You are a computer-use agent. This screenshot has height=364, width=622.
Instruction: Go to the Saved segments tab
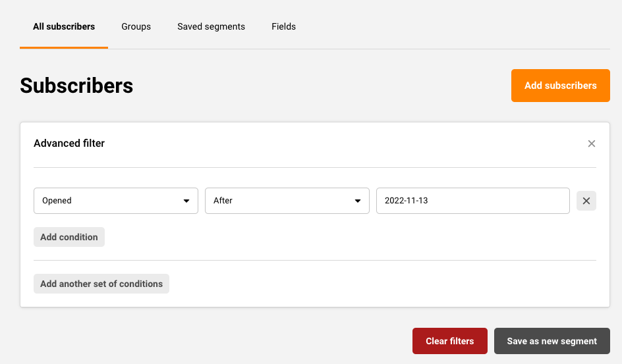[211, 27]
